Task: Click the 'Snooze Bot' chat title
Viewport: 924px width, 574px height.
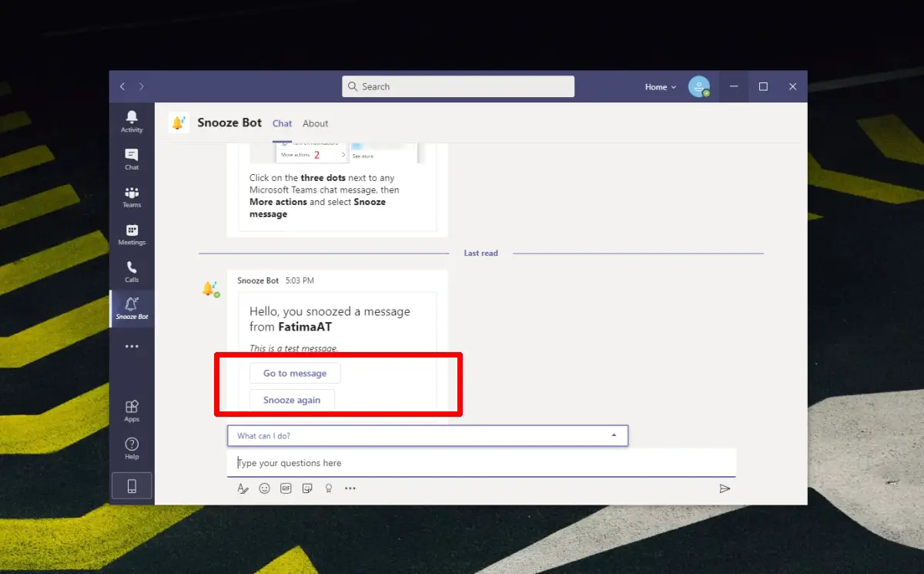Action: tap(229, 123)
